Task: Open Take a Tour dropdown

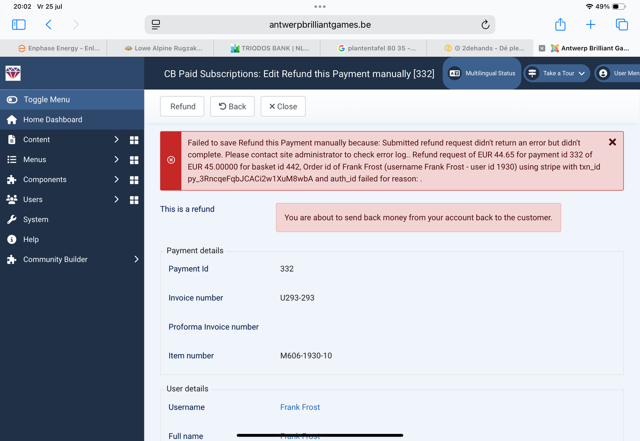Action: click(x=557, y=74)
